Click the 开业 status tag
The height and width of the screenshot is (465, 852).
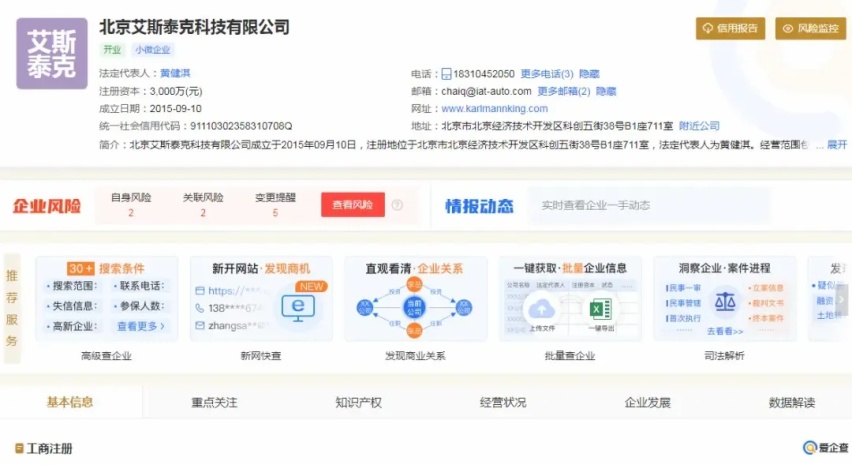click(x=112, y=49)
